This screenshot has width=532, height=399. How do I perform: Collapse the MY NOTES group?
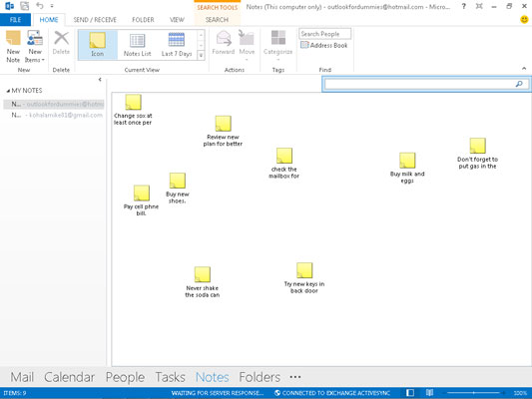[x=8, y=91]
